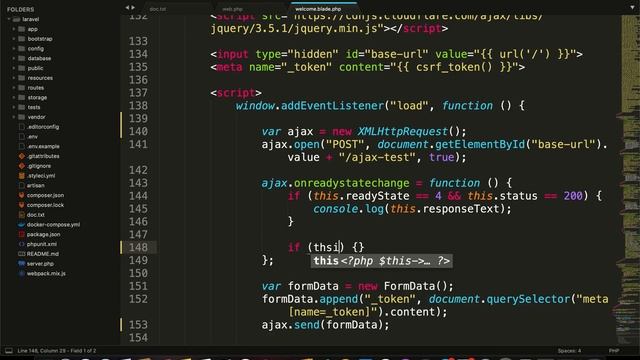
Task: Click the composer.lock file icon
Action: (22, 205)
